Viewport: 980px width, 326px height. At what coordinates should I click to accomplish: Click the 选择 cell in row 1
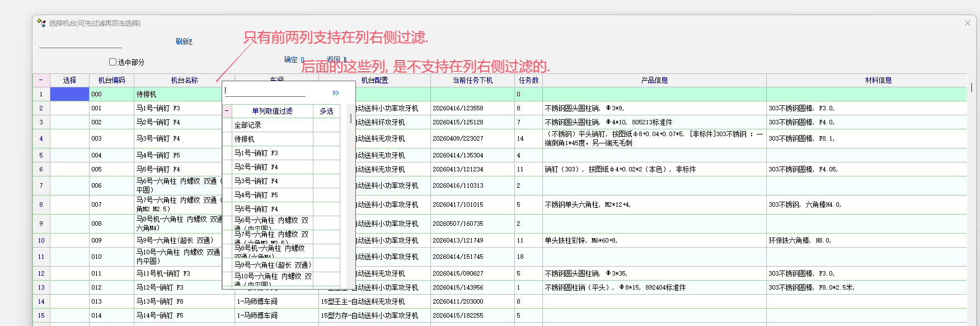(x=69, y=94)
